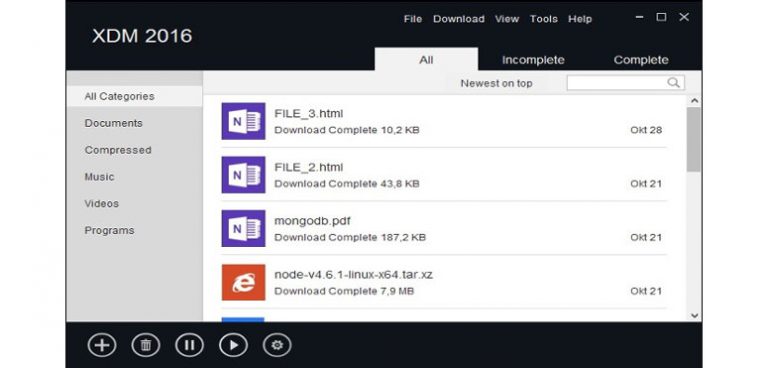Open the View menu
Viewport: 768px width, 368px height.
click(x=506, y=19)
